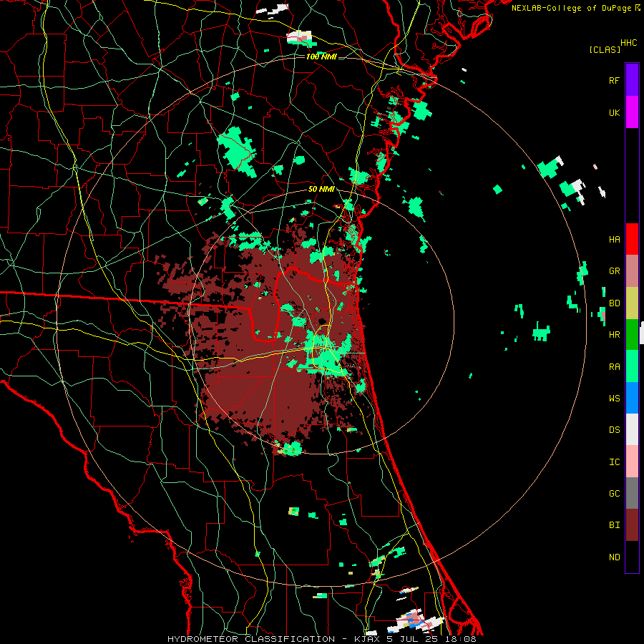Click the HA red legend swatch
644x644 pixels.
(x=632, y=239)
